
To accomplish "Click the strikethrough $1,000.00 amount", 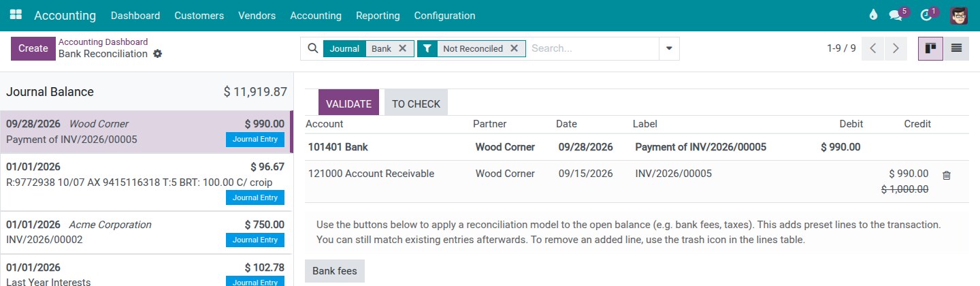I will 904,189.
